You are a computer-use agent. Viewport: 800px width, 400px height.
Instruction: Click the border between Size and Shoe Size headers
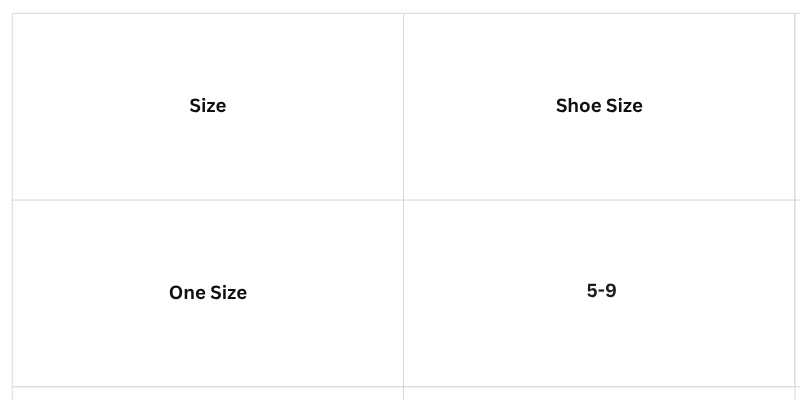[x=404, y=107]
